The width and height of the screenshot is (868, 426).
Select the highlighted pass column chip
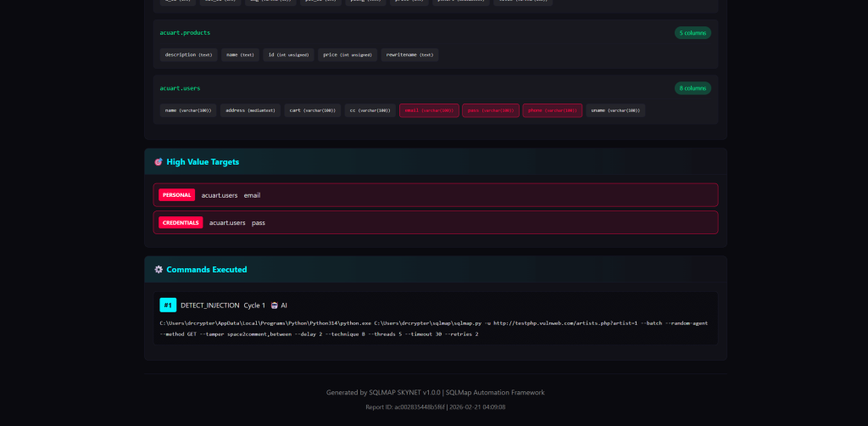click(x=491, y=110)
